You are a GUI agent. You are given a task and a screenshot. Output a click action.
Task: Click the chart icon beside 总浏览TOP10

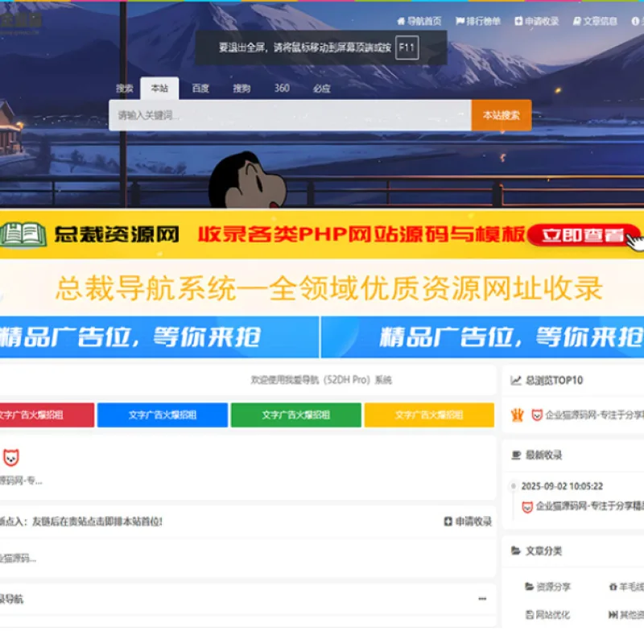click(516, 381)
